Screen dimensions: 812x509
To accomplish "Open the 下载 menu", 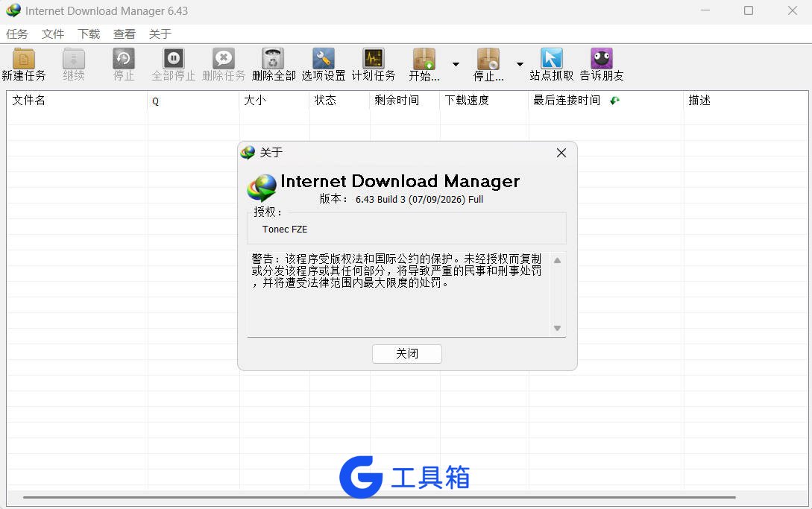I will (x=89, y=34).
